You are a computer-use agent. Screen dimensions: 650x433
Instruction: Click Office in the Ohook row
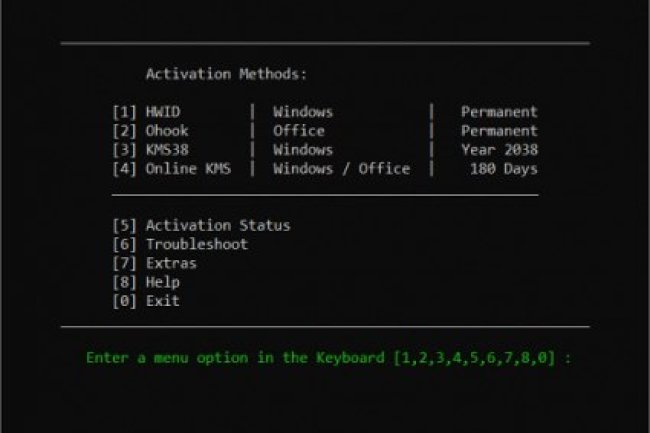click(299, 131)
